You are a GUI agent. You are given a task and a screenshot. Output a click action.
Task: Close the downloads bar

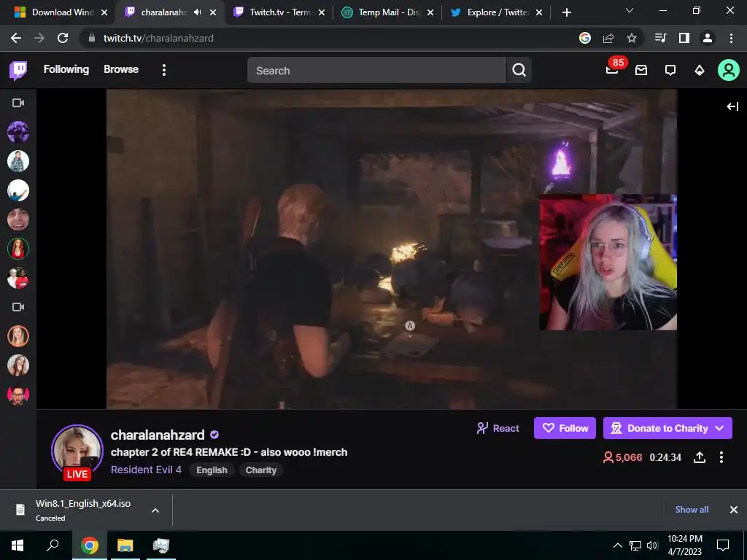point(734,510)
